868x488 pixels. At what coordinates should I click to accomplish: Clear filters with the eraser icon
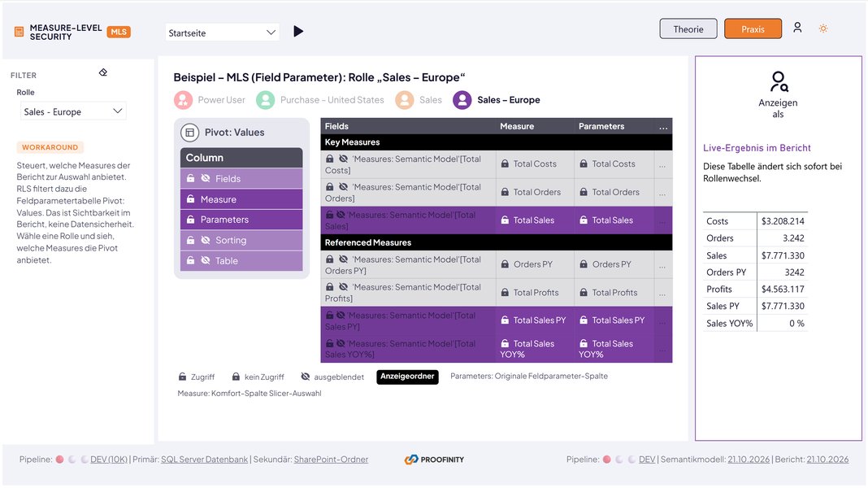(103, 72)
